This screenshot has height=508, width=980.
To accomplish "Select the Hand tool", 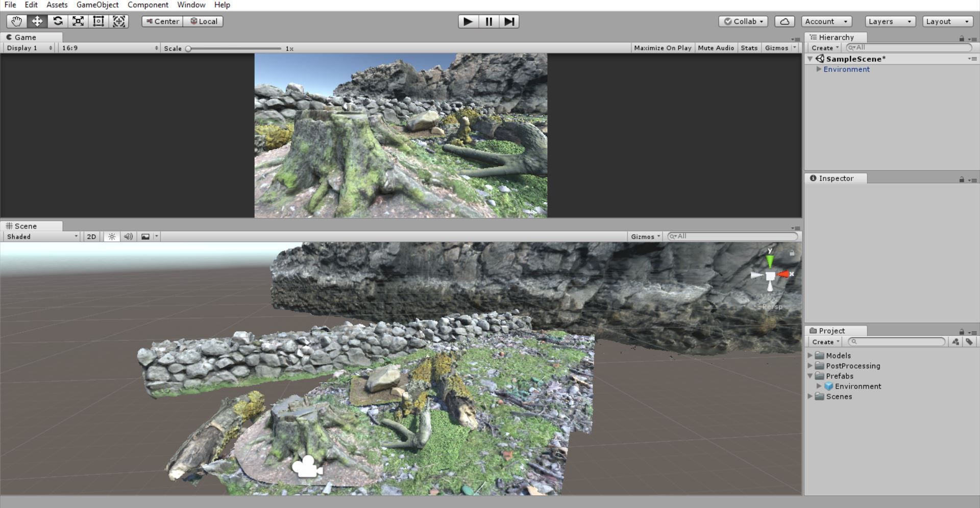I will (x=16, y=21).
